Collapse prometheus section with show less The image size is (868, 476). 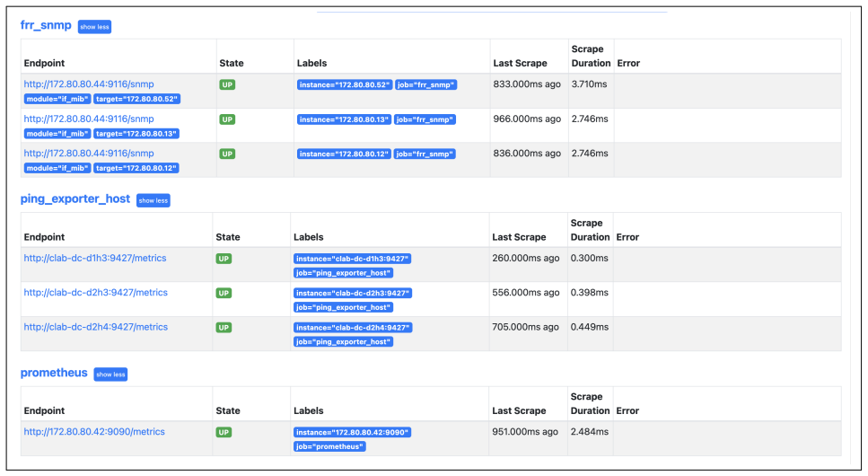(x=110, y=375)
